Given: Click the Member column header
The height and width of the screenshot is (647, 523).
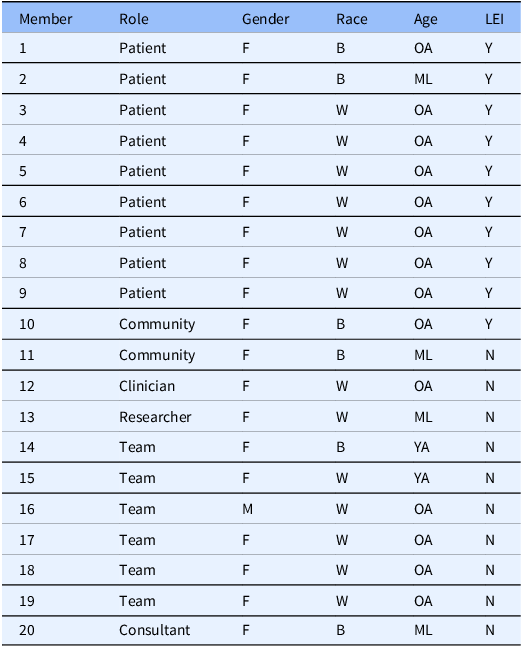Looking at the screenshot, I should 45,19.
